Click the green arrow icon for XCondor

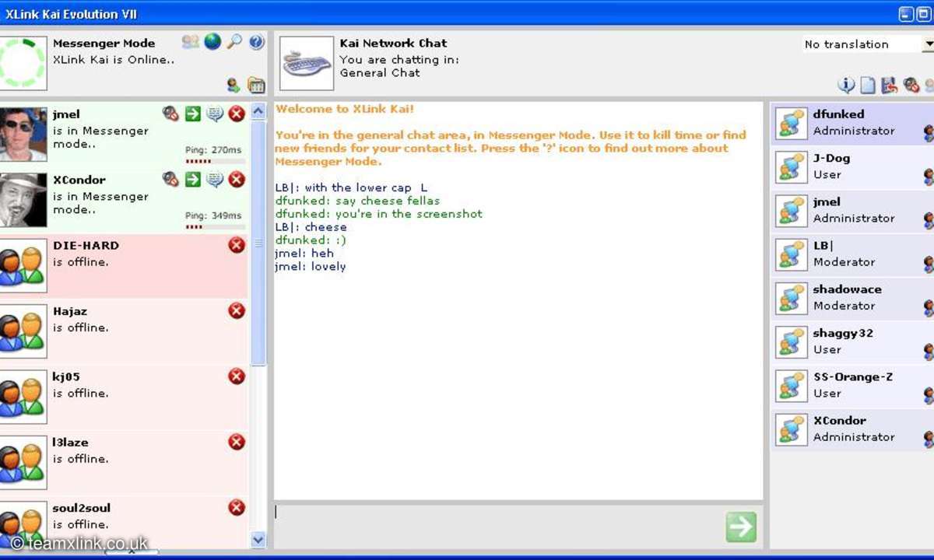[x=192, y=180]
